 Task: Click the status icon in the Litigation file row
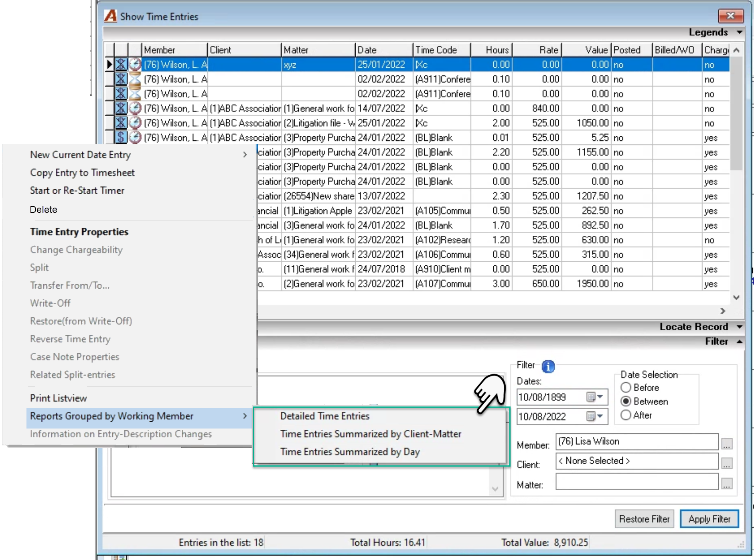pyautogui.click(x=121, y=123)
